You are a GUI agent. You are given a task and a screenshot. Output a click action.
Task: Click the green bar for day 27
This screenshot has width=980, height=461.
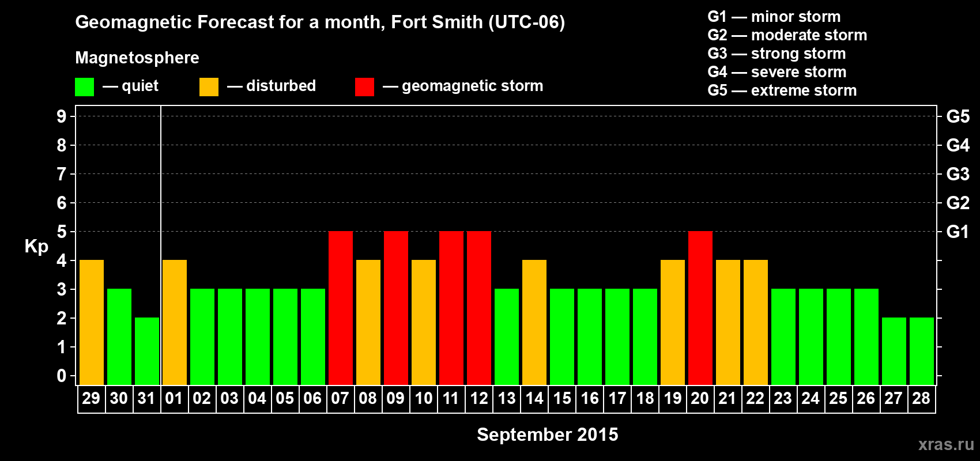(x=894, y=352)
